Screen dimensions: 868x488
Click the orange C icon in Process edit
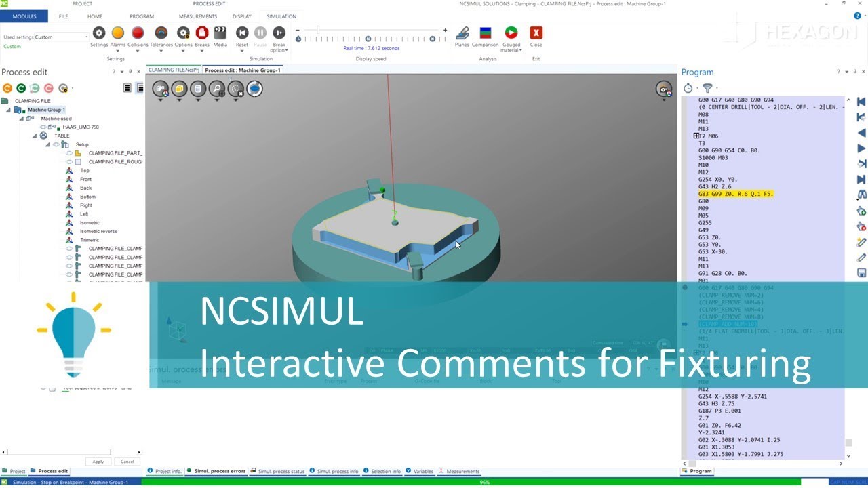click(x=7, y=88)
